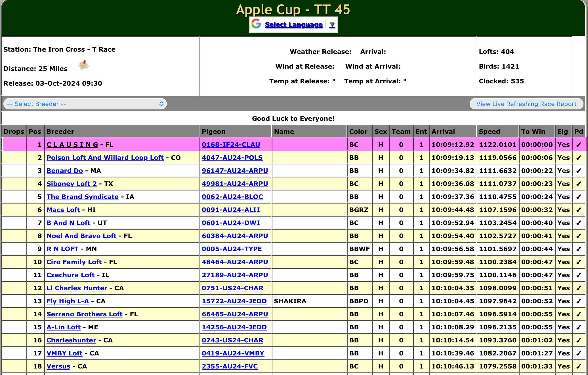
Task: Open Czechura Loft breeder link
Action: point(71,275)
